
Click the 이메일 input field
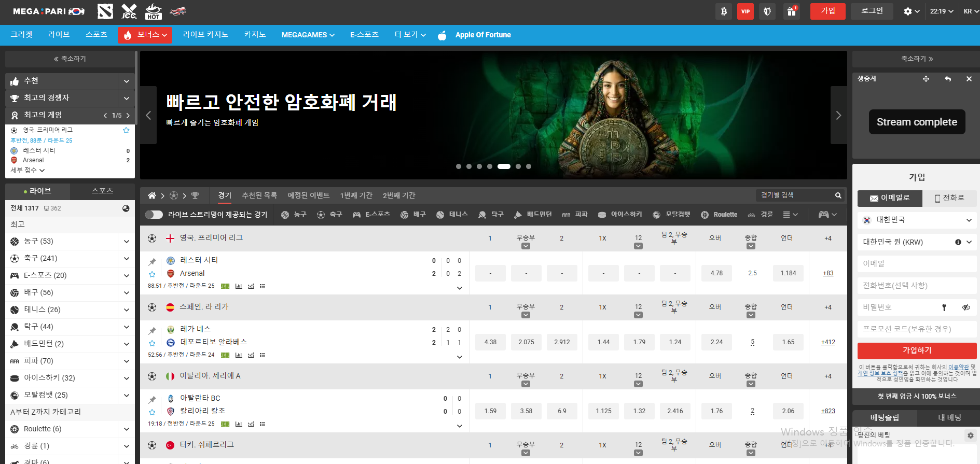click(917, 264)
